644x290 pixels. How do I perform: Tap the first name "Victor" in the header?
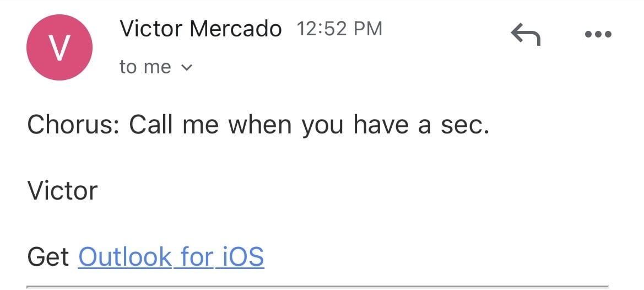coord(151,29)
